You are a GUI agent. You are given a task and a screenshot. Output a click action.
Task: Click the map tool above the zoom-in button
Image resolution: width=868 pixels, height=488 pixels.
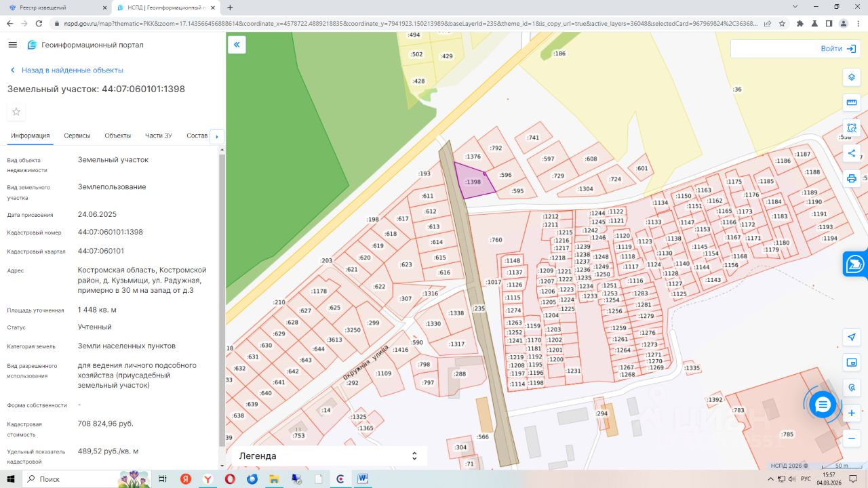click(852, 388)
